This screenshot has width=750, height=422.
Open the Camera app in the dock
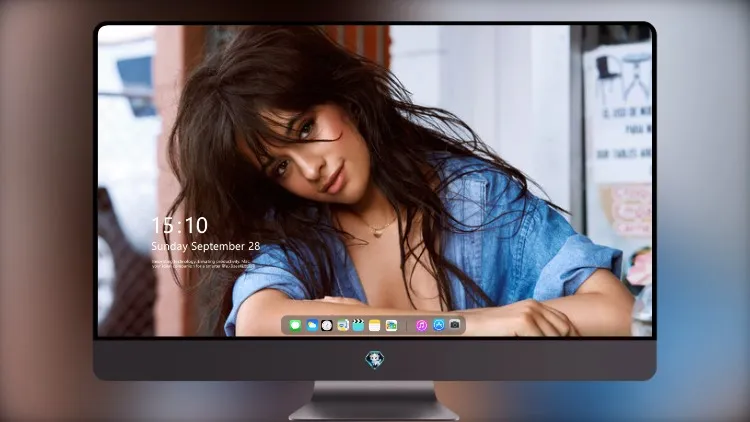pos(455,324)
